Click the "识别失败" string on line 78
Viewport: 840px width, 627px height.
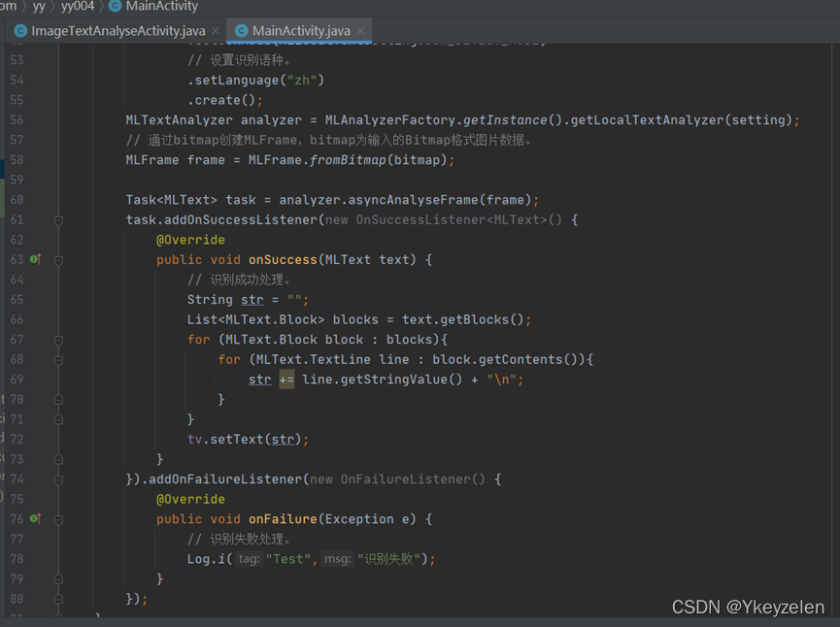coord(388,559)
